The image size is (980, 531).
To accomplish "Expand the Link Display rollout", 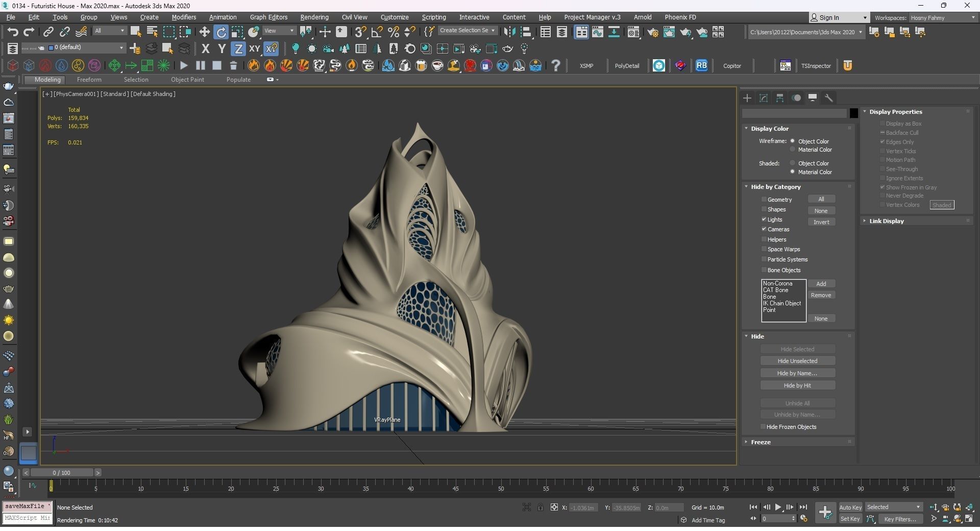I will [x=886, y=221].
